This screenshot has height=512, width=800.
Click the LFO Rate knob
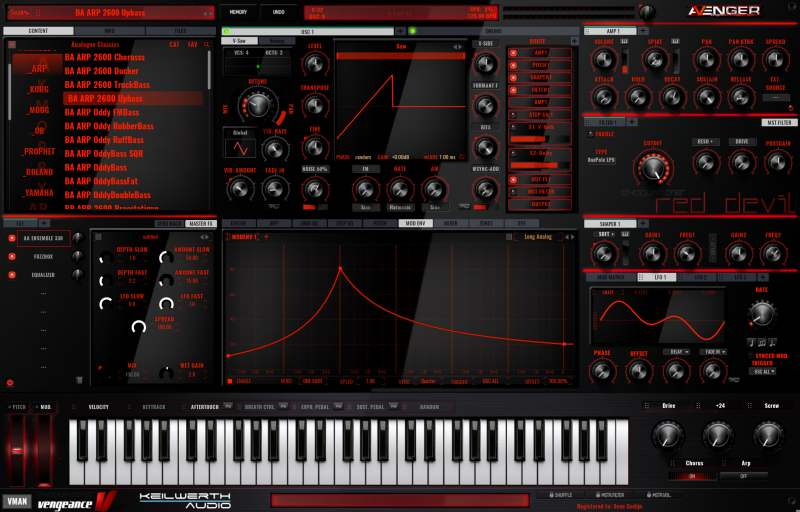[x=762, y=314]
